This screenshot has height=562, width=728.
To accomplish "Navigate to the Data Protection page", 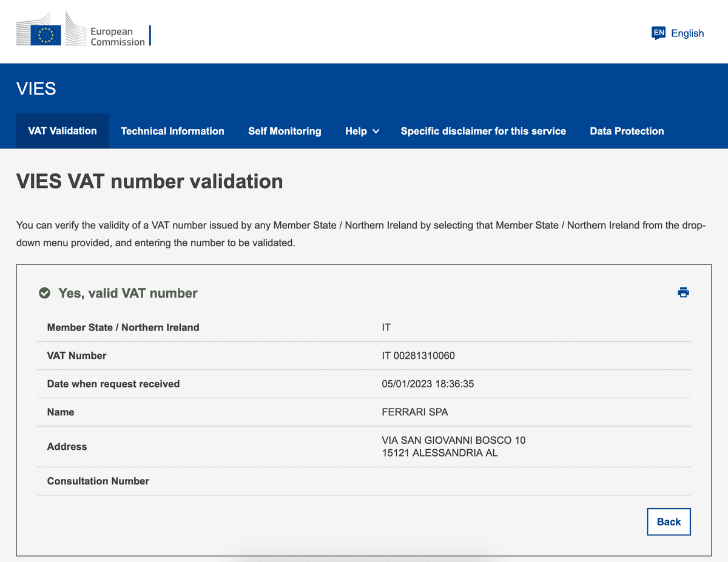I will [x=627, y=131].
